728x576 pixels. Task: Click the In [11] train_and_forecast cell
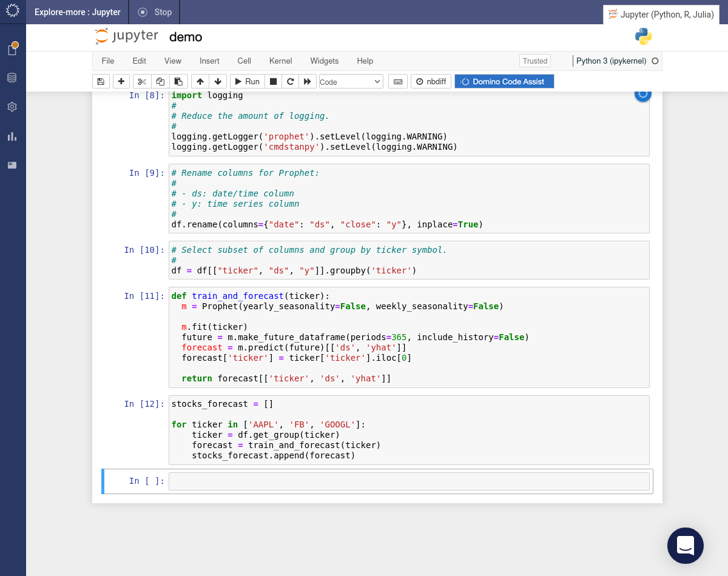point(409,337)
